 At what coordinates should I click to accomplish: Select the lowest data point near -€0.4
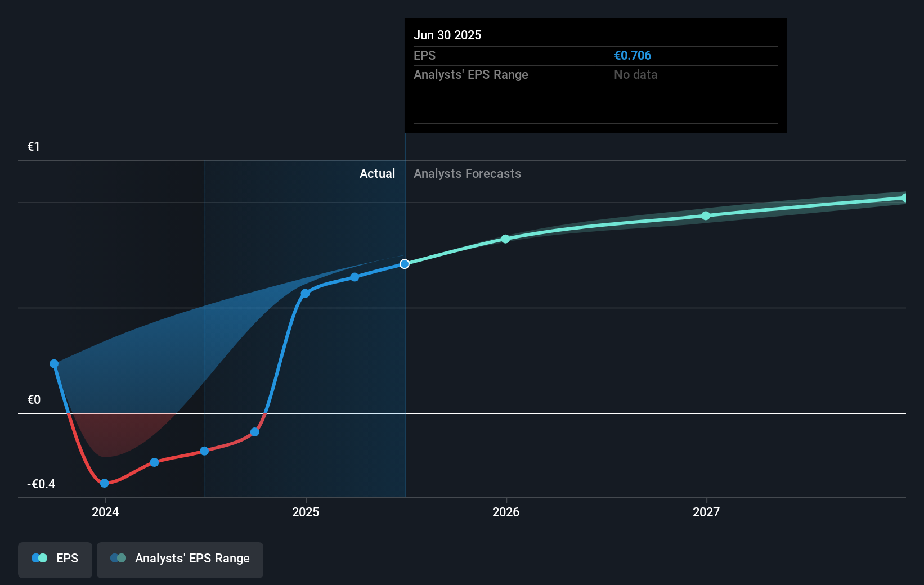(x=104, y=483)
